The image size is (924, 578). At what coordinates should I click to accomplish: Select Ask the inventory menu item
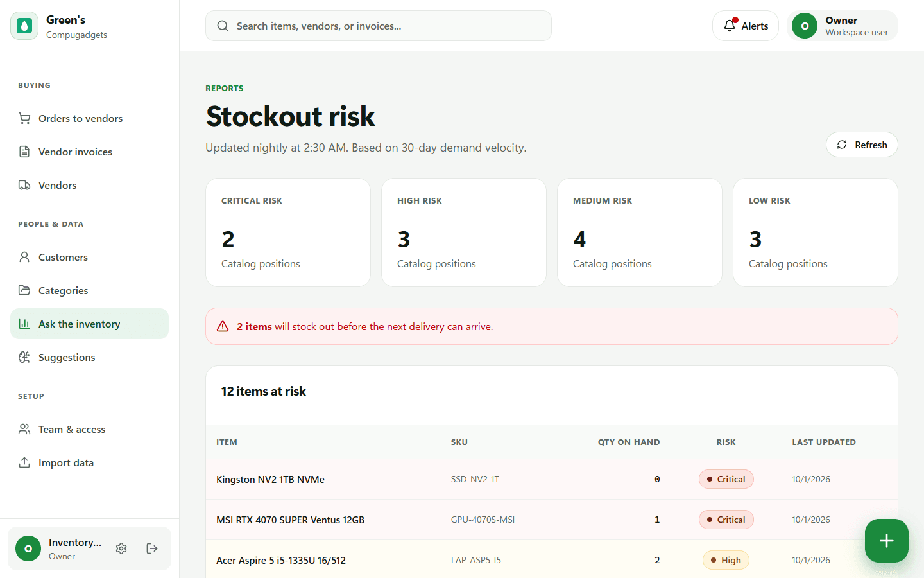[89, 324]
